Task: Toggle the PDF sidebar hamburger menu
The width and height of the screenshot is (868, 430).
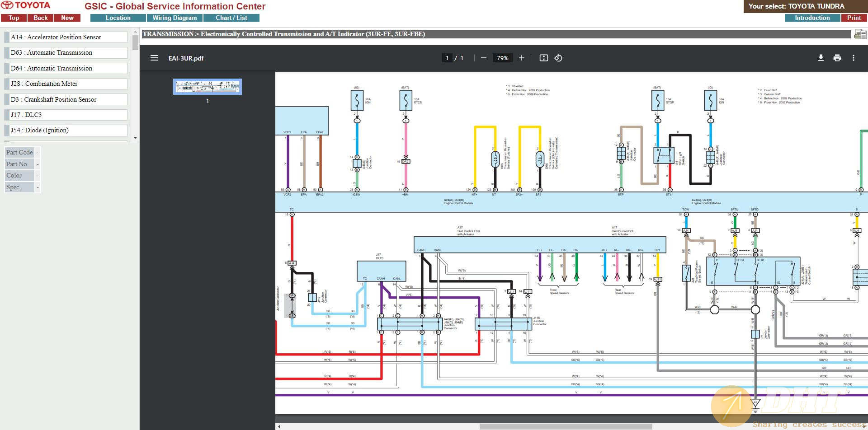Action: [154, 58]
